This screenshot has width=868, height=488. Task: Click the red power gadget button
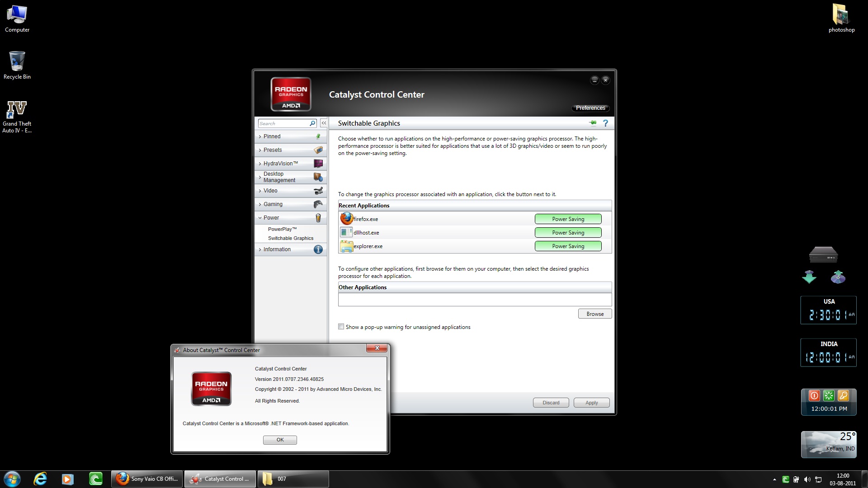(x=814, y=396)
